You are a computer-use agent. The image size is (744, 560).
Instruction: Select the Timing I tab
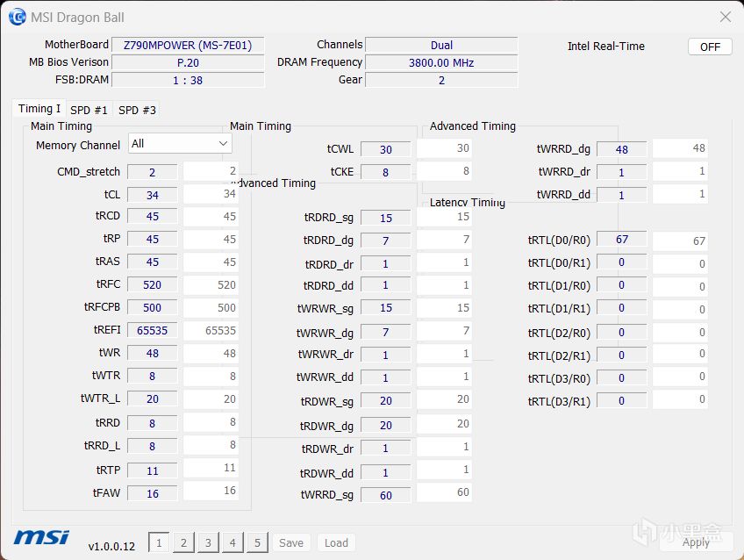pyautogui.click(x=39, y=109)
